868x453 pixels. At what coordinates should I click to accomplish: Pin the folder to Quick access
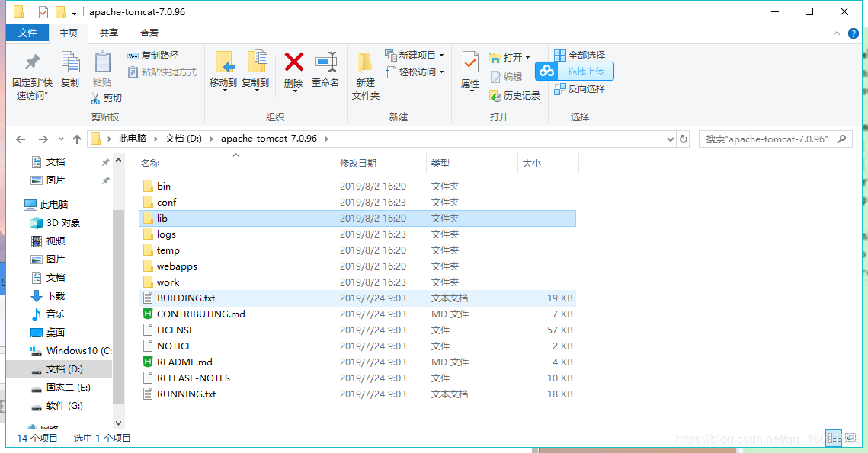coord(32,76)
